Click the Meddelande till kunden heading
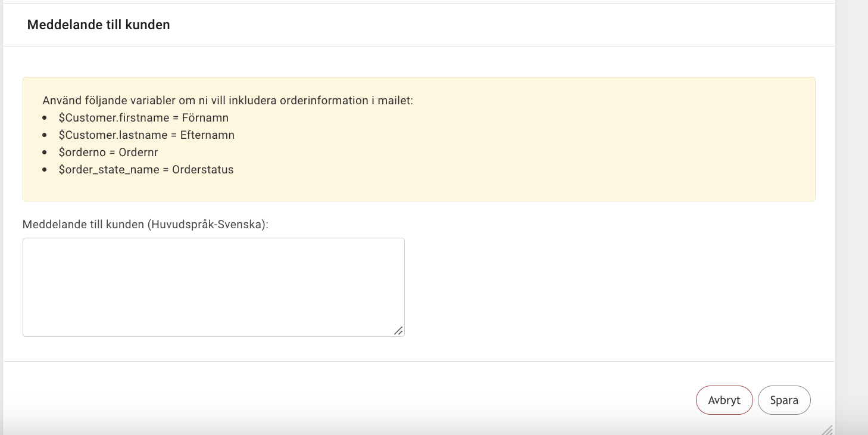The width and height of the screenshot is (868, 435). tap(99, 25)
